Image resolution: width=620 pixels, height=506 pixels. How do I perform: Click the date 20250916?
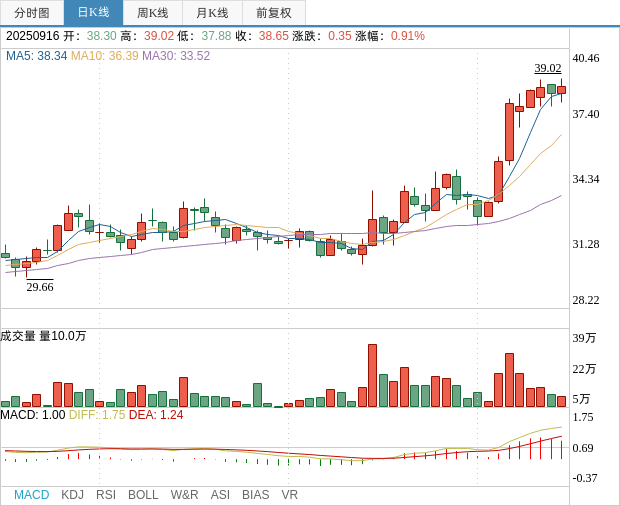click(x=32, y=36)
